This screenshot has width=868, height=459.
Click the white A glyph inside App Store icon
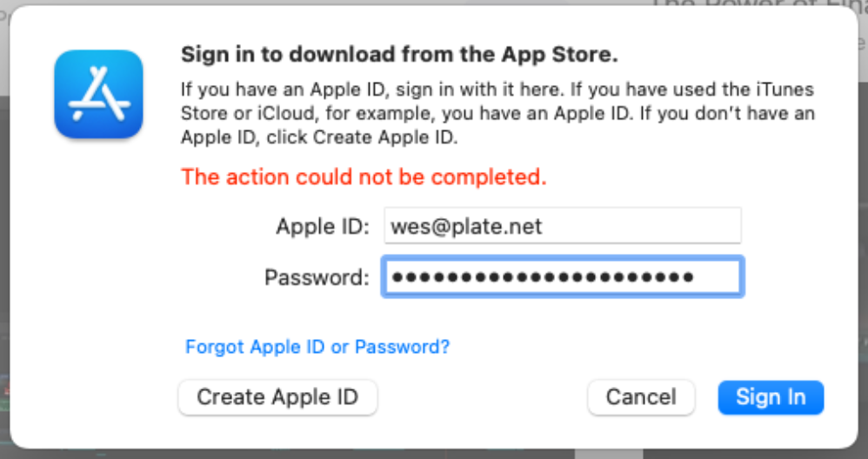pos(98,94)
